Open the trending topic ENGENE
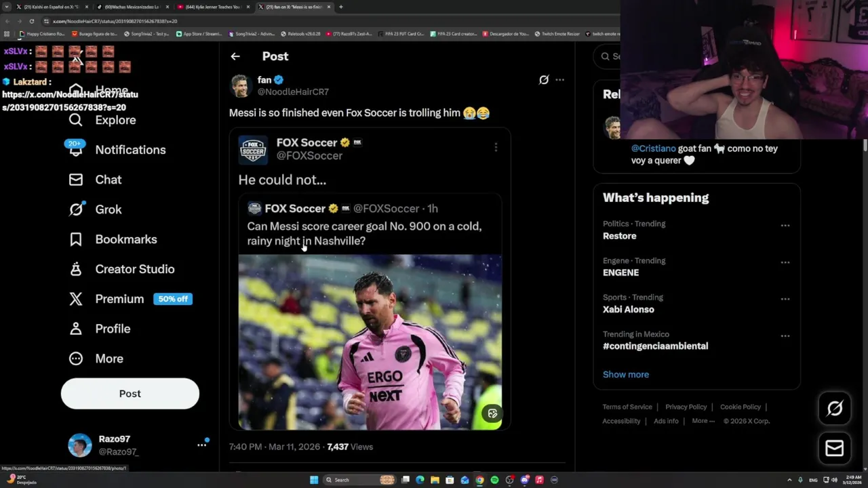This screenshot has width=868, height=488. (621, 272)
